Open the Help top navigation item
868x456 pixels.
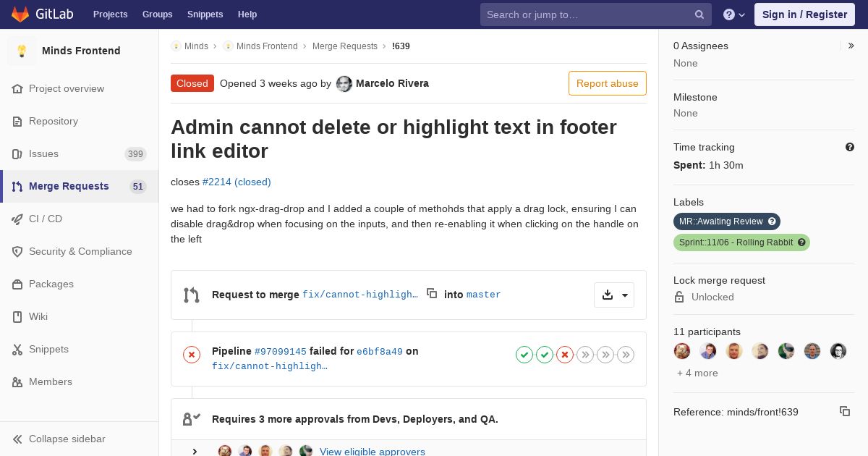coord(247,14)
